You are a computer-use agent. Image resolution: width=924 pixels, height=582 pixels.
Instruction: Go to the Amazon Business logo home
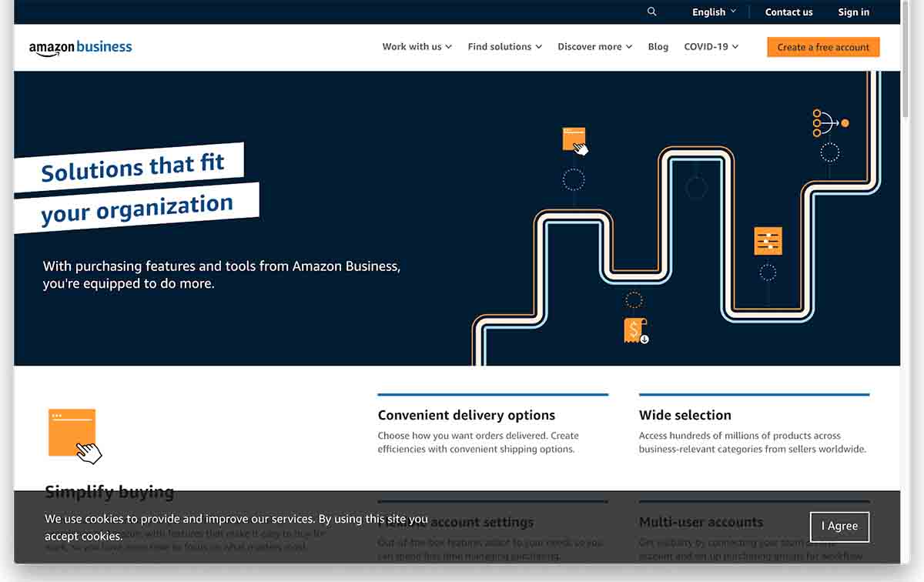click(x=81, y=47)
